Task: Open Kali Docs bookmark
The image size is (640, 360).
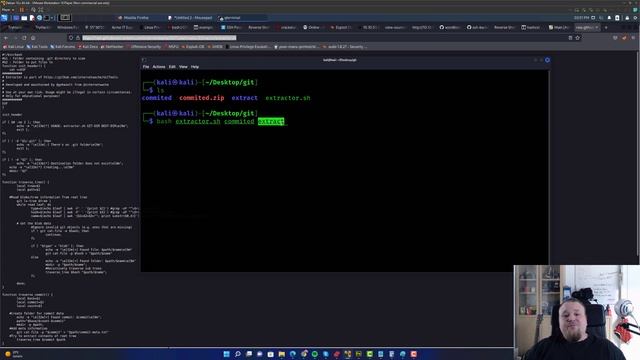Action: (88, 47)
